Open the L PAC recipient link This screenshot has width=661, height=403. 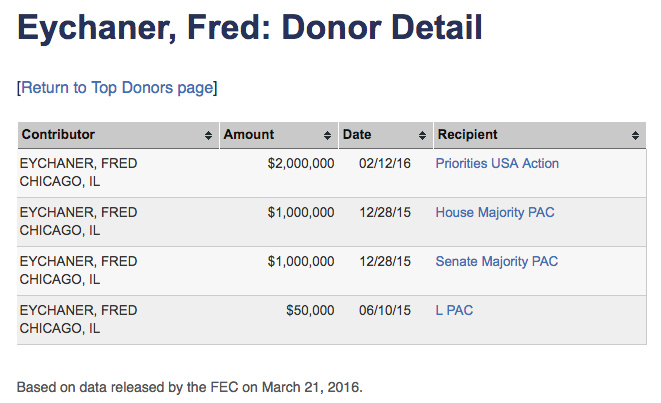[x=454, y=310]
